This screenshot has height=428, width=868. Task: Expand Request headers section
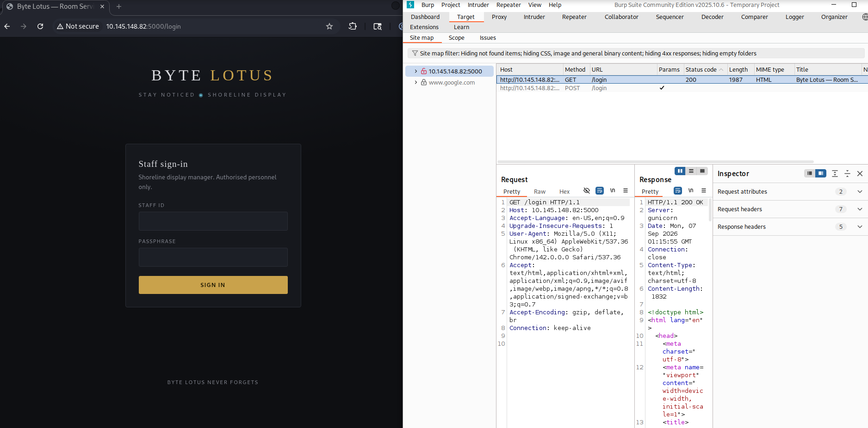point(790,209)
